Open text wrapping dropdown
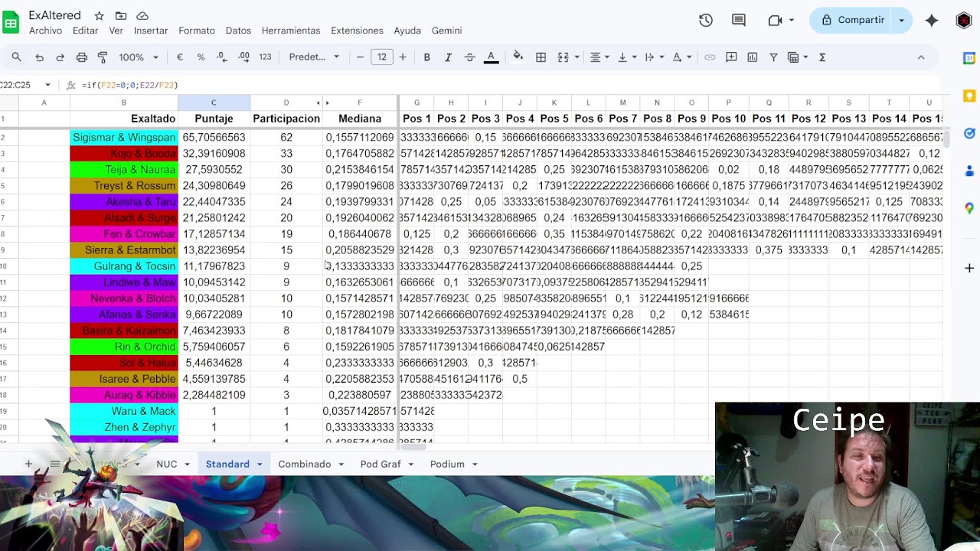 pos(653,57)
